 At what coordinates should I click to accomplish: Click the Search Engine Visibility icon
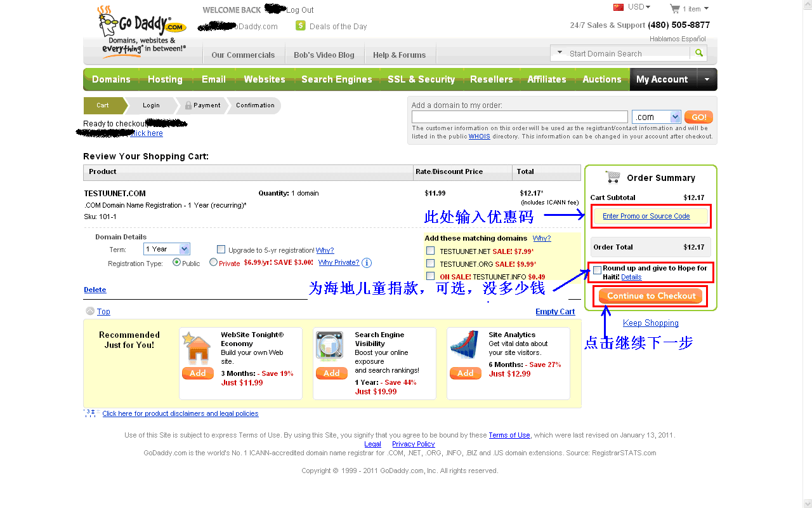point(331,348)
